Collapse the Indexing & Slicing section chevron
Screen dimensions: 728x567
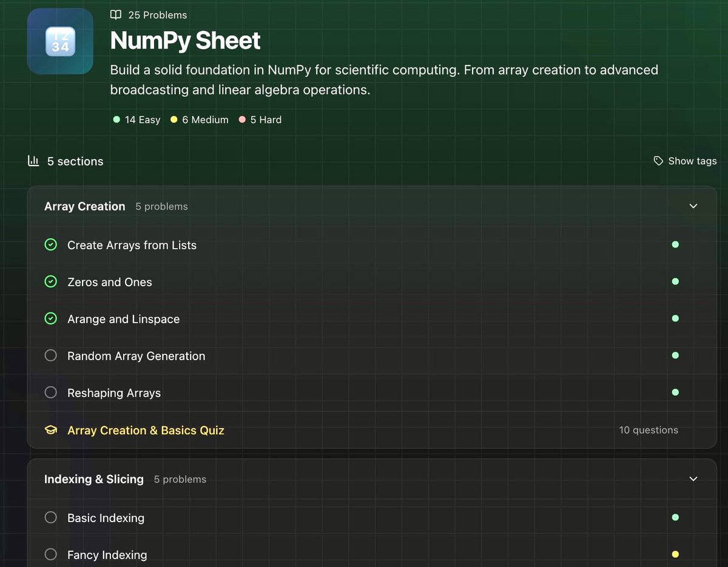point(693,479)
